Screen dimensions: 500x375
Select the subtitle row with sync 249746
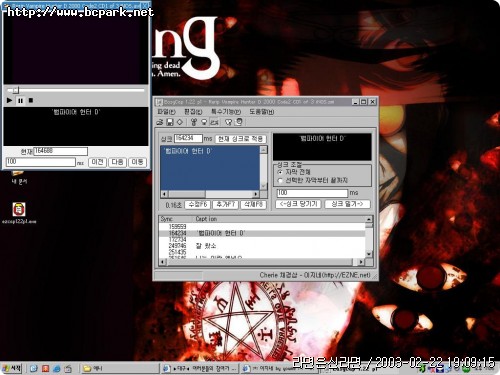pos(262,246)
